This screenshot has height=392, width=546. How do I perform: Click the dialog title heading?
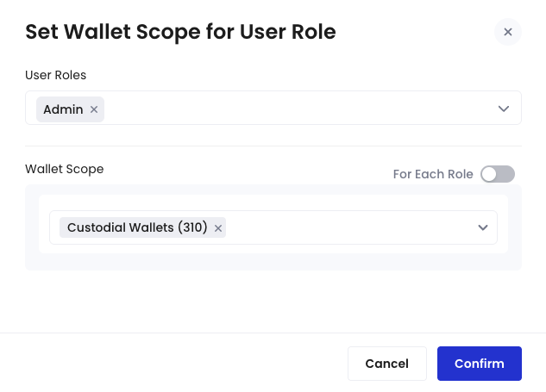[x=180, y=33]
